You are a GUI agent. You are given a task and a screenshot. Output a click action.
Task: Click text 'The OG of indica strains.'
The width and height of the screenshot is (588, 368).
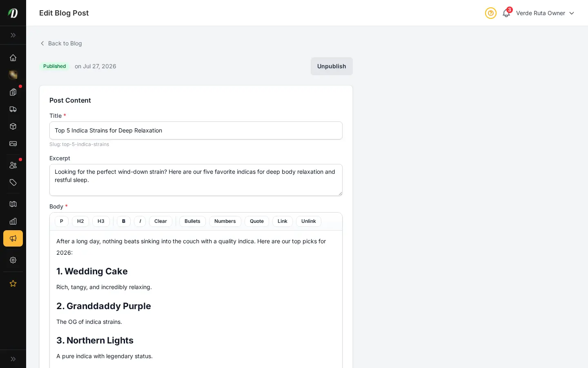[x=89, y=322]
